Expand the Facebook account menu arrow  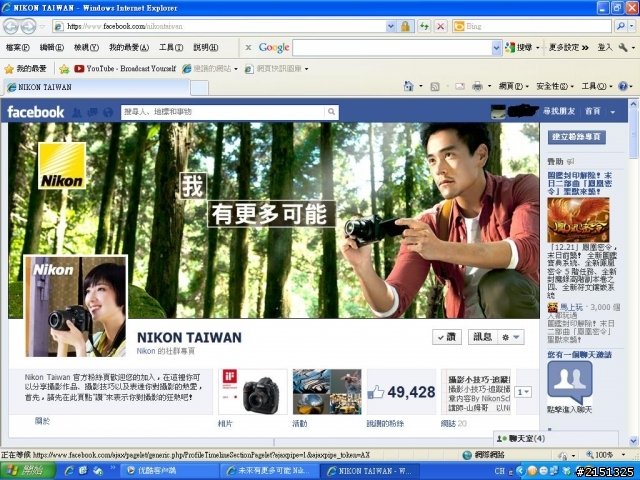(x=613, y=112)
